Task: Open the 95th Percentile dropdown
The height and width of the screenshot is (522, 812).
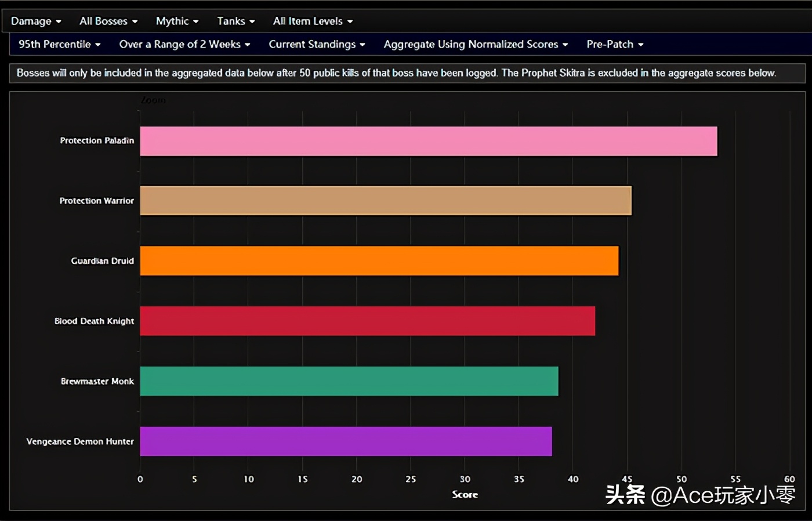Action: click(60, 45)
